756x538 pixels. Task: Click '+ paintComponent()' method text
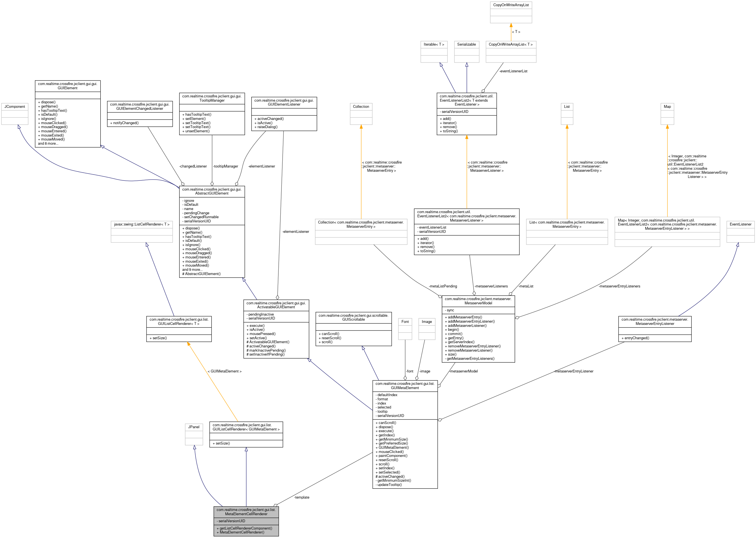391,456
